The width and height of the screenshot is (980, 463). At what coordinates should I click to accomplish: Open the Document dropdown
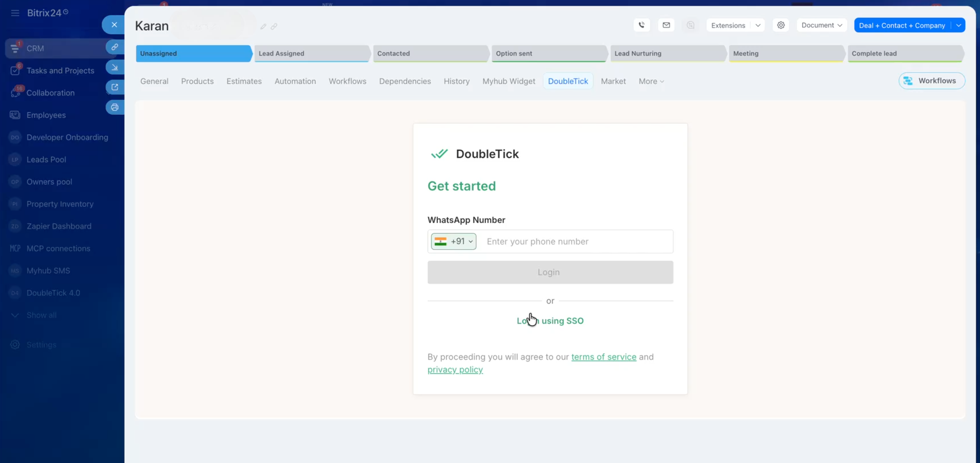(x=821, y=25)
